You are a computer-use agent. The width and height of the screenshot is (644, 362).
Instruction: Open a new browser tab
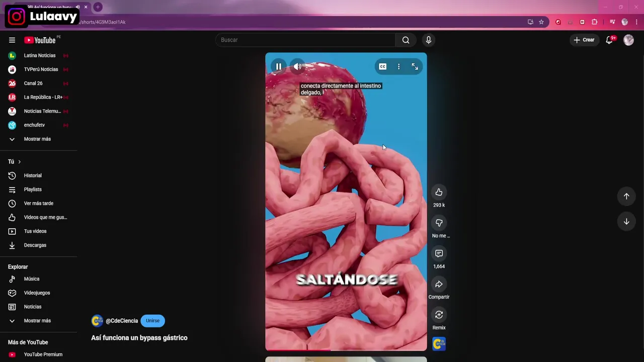pos(98,7)
